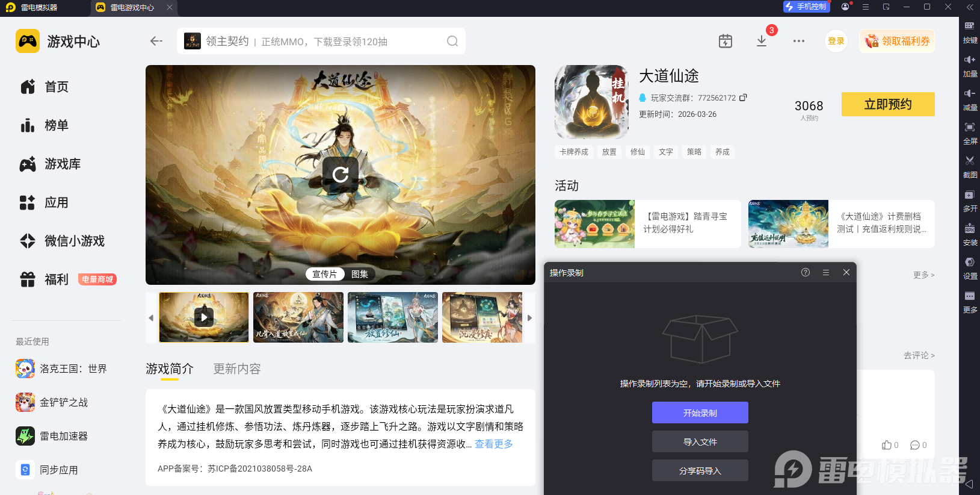
Task: Click the thumbs-up like icon
Action: (x=887, y=445)
